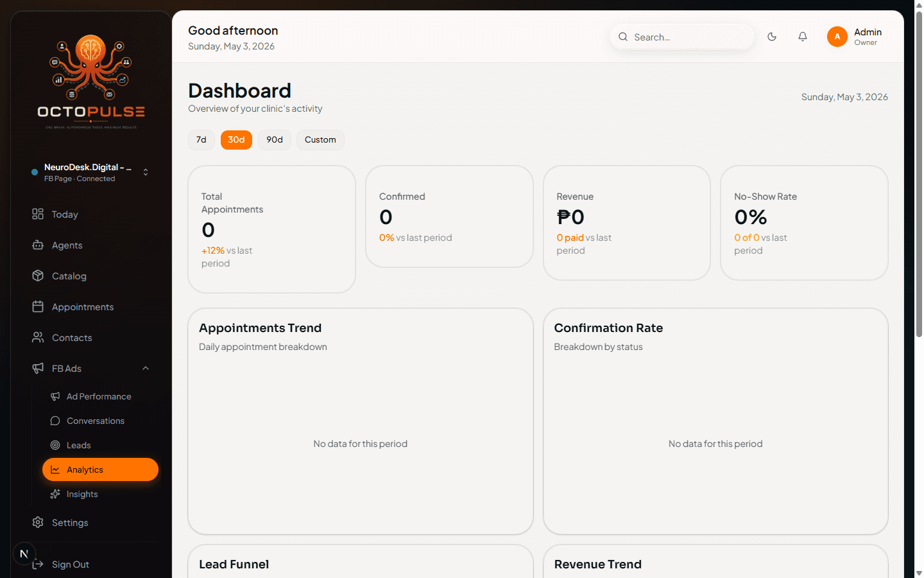Open Ad Performance under FB Ads
The image size is (924, 578).
pyautogui.click(x=100, y=396)
